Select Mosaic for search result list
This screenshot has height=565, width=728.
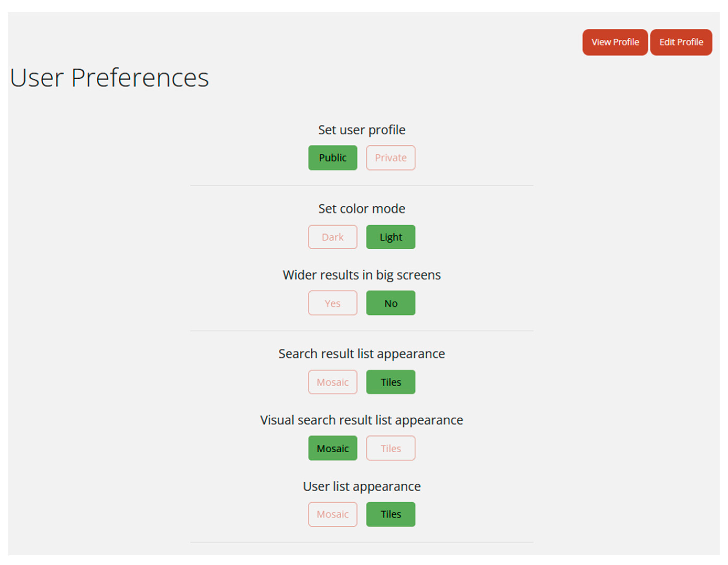(332, 382)
